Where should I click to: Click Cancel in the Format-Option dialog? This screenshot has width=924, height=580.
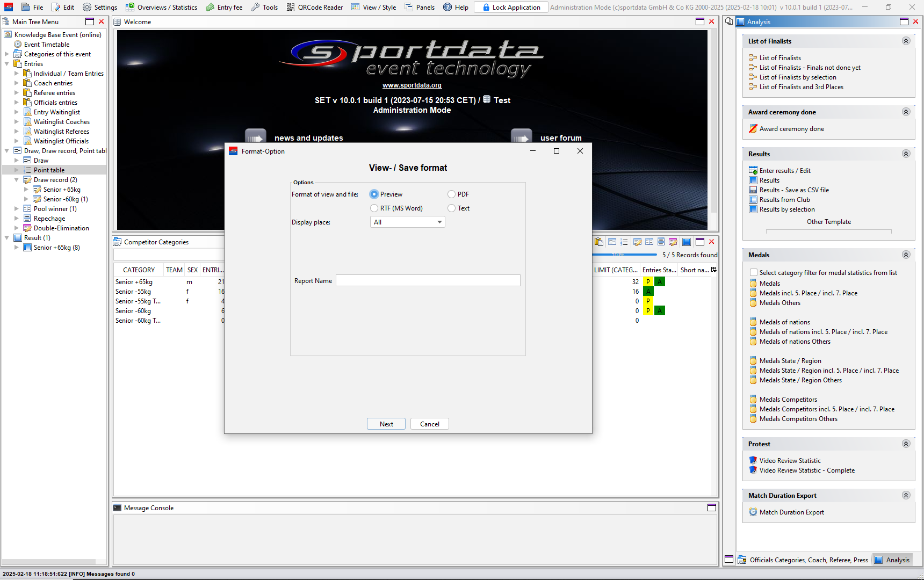coord(430,424)
